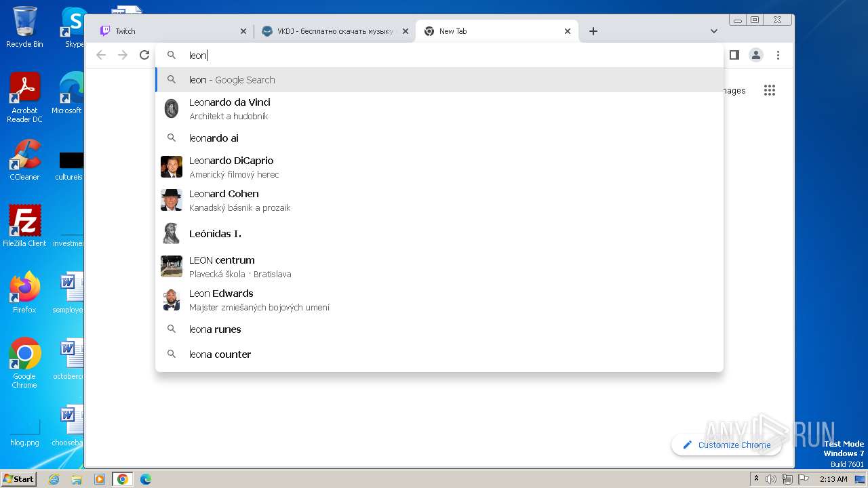This screenshot has height=488, width=868.
Task: Select the Leonard Cohen suggestion
Action: (439, 200)
